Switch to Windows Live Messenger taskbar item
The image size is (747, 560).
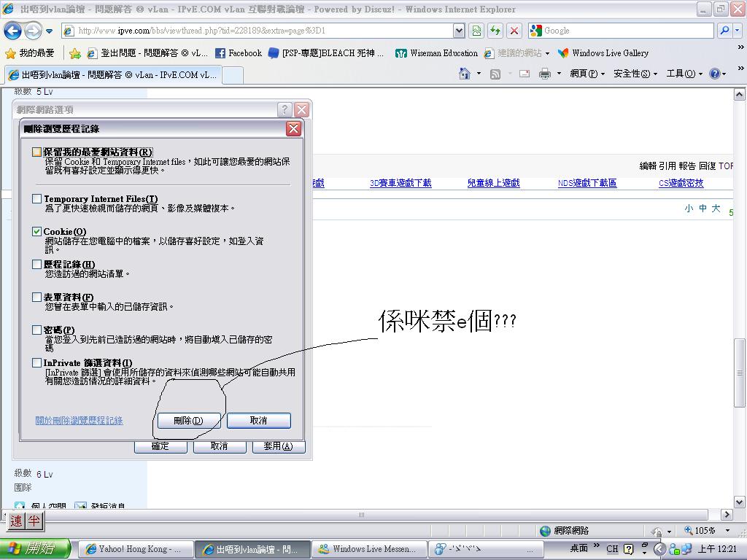pyautogui.click(x=370, y=549)
